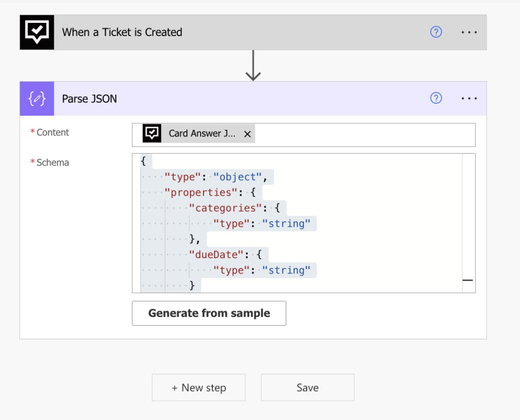This screenshot has width=520, height=420.
Task: Click the arrow connector between the steps
Action: tap(253, 66)
